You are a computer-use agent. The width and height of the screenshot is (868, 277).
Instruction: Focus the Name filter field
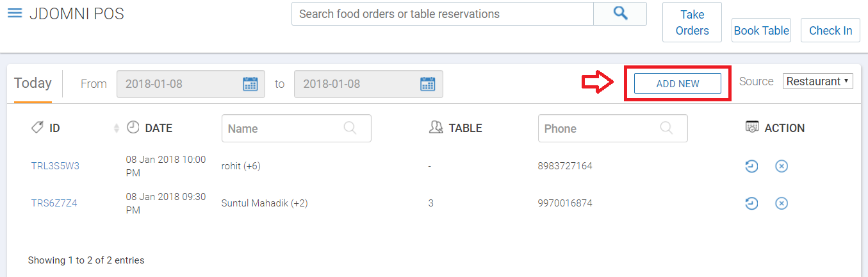pos(297,128)
